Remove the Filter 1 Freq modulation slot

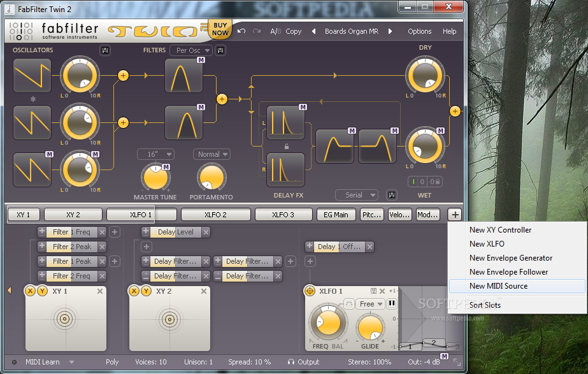tap(102, 232)
